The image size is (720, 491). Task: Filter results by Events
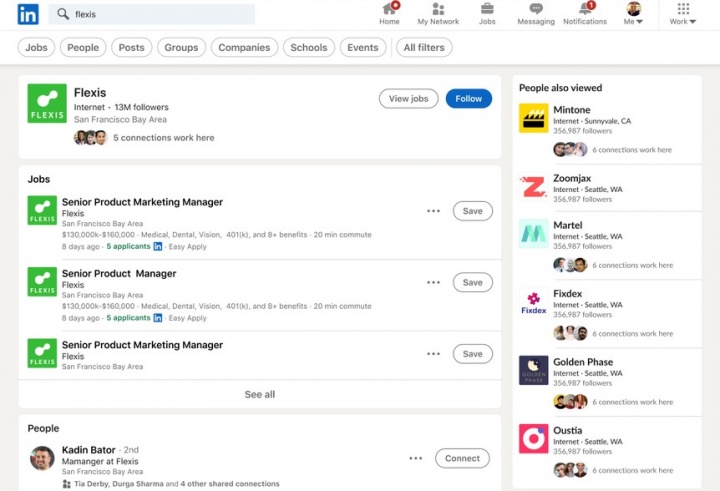[x=363, y=47]
